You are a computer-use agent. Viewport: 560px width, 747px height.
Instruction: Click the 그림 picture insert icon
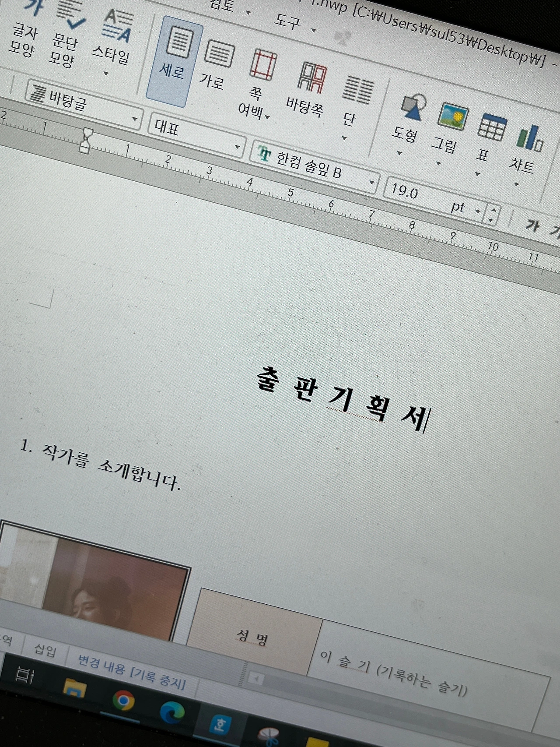point(452,117)
